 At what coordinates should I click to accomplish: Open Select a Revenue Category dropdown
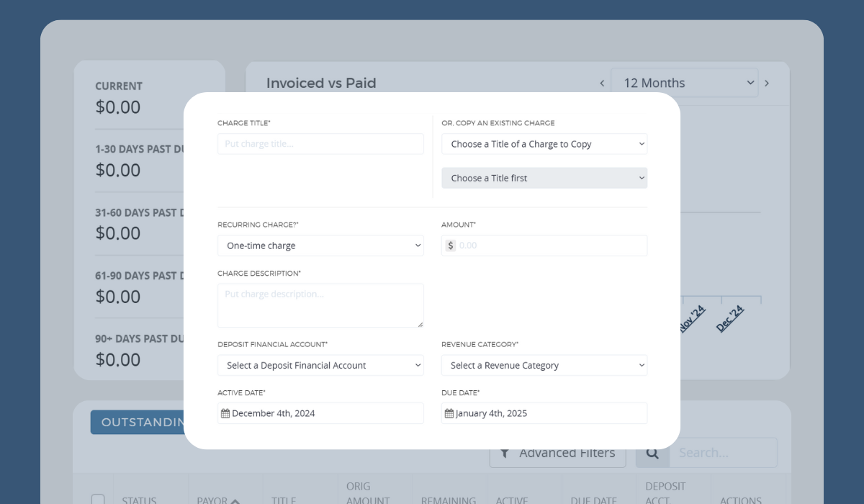544,365
